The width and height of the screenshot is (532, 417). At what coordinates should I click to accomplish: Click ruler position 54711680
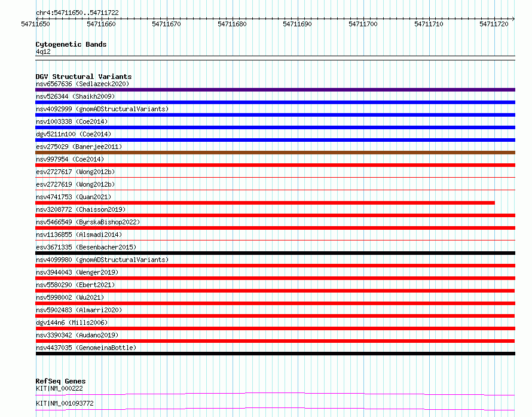(232, 24)
